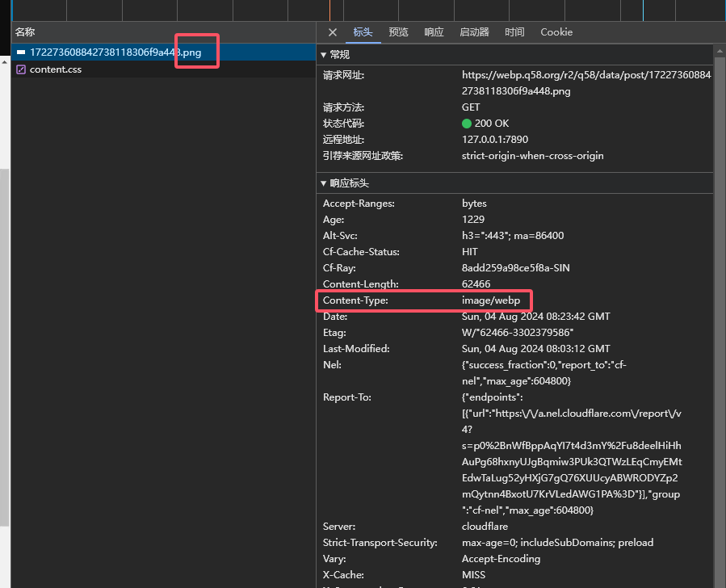Open the 启动器 tab
This screenshot has height=588, width=726.
click(474, 32)
